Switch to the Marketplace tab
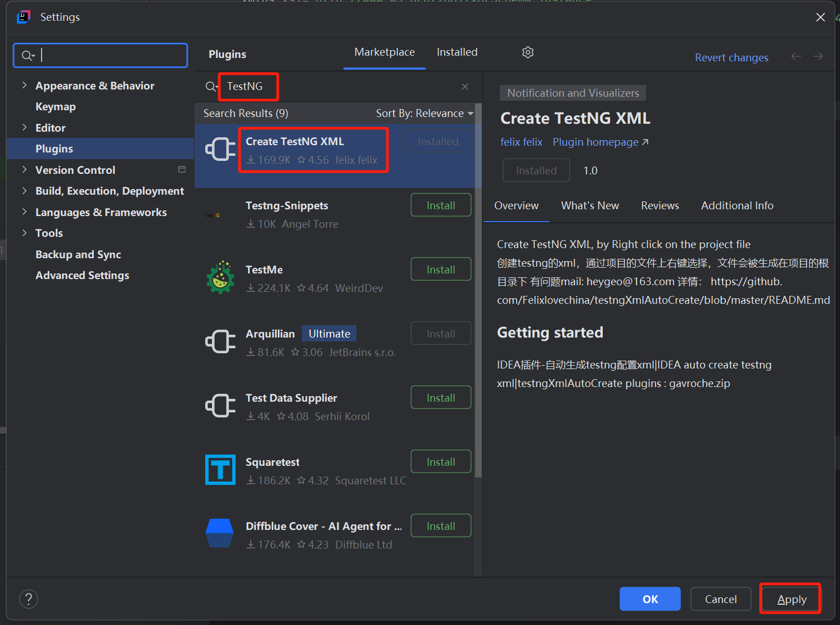840x625 pixels. click(385, 52)
